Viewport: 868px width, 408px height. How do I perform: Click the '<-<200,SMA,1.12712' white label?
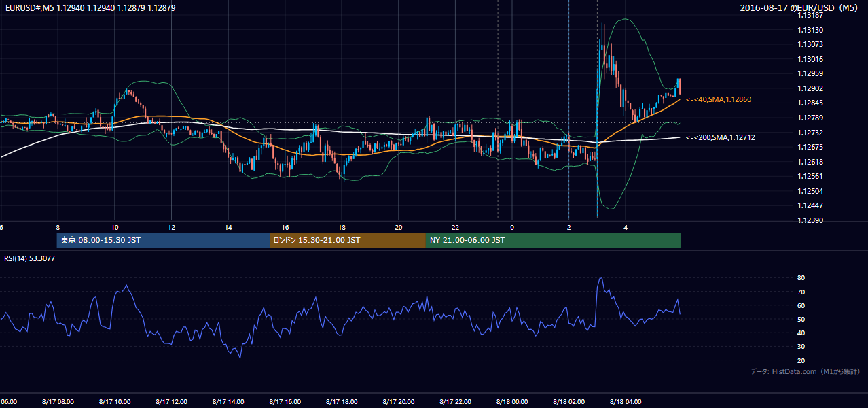721,137
